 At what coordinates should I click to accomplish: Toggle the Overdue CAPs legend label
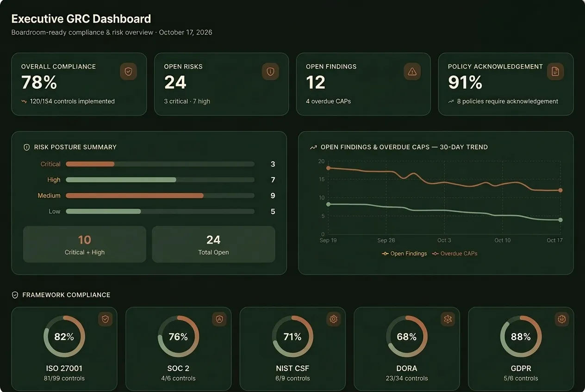459,254
